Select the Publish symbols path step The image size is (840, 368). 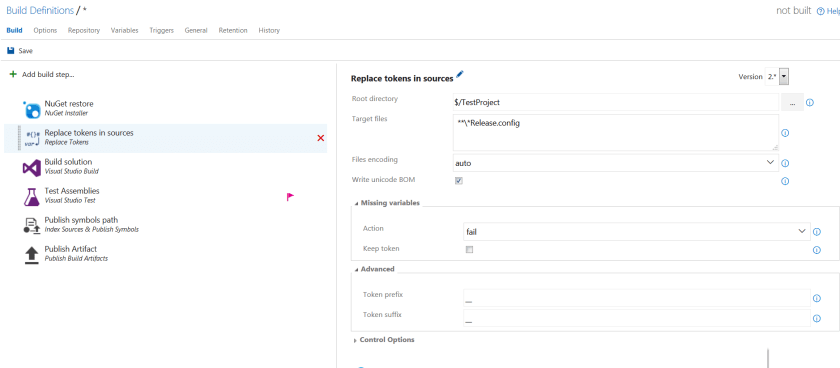166,225
